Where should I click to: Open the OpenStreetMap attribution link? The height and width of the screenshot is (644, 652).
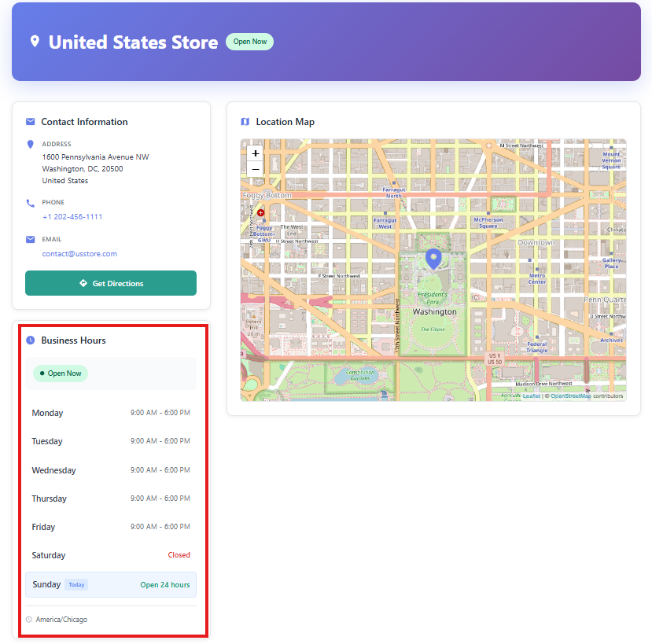click(x=570, y=396)
